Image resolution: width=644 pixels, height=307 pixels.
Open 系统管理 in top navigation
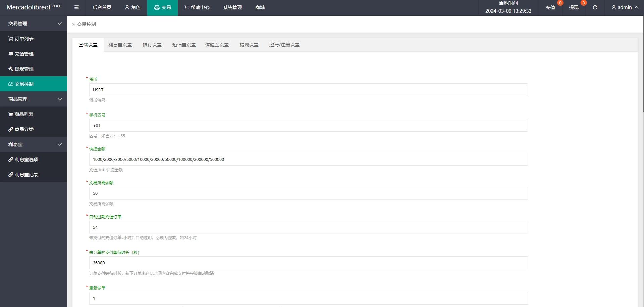[x=232, y=7]
